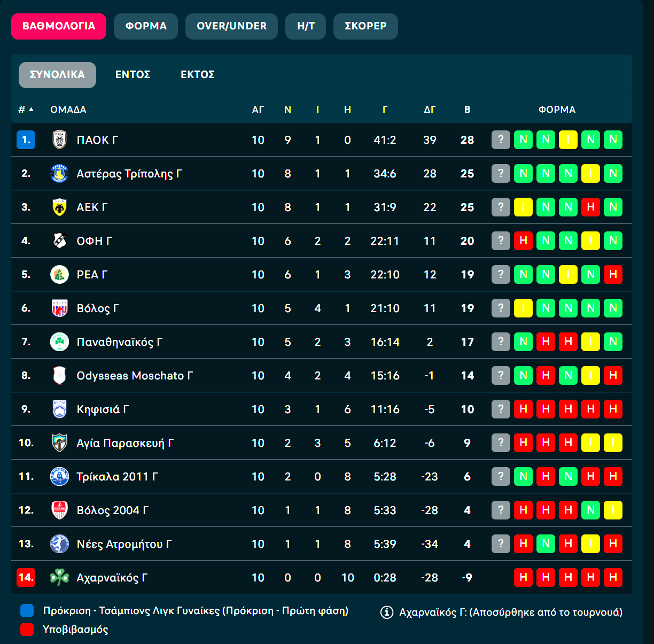This screenshot has width=654, height=644.
Task: Click the Αστέρας Τρίπολης Γ team logo
Action: point(59,174)
